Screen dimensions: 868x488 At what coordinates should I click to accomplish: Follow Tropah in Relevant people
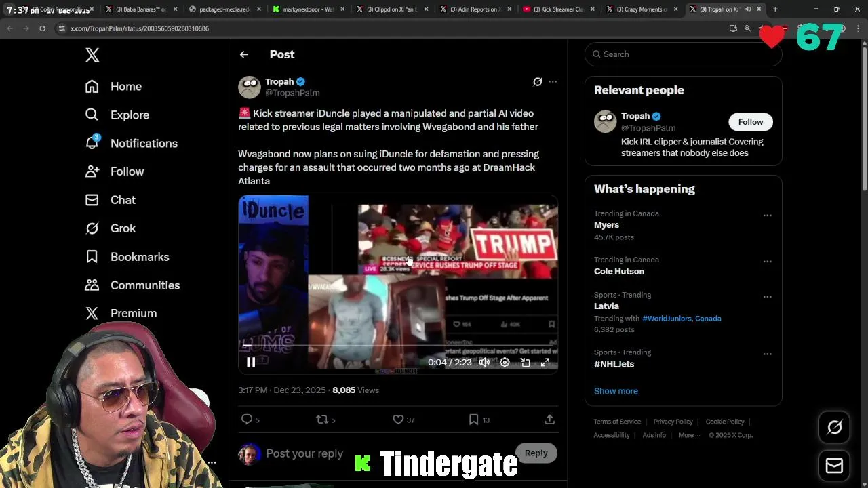751,122
